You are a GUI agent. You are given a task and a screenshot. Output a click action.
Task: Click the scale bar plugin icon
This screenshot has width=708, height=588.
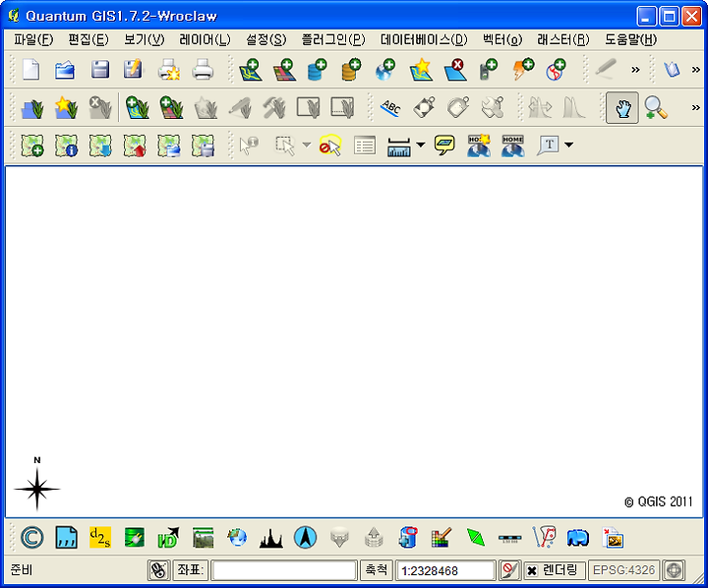tap(510, 538)
